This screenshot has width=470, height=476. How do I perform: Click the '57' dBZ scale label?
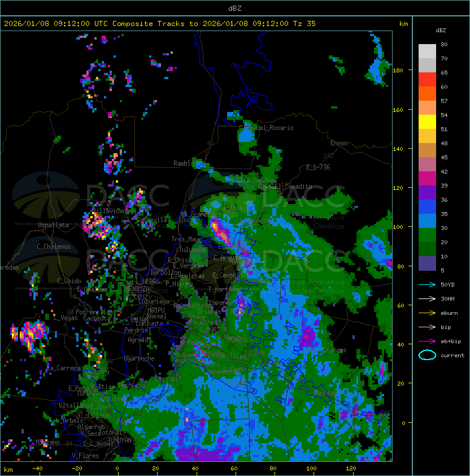pyautogui.click(x=444, y=101)
